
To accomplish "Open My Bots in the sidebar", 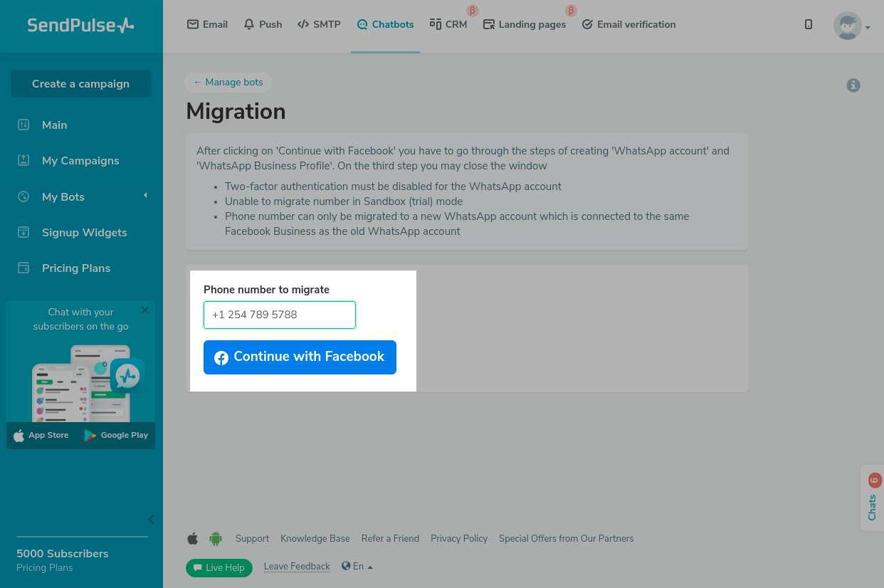I will coord(63,196).
